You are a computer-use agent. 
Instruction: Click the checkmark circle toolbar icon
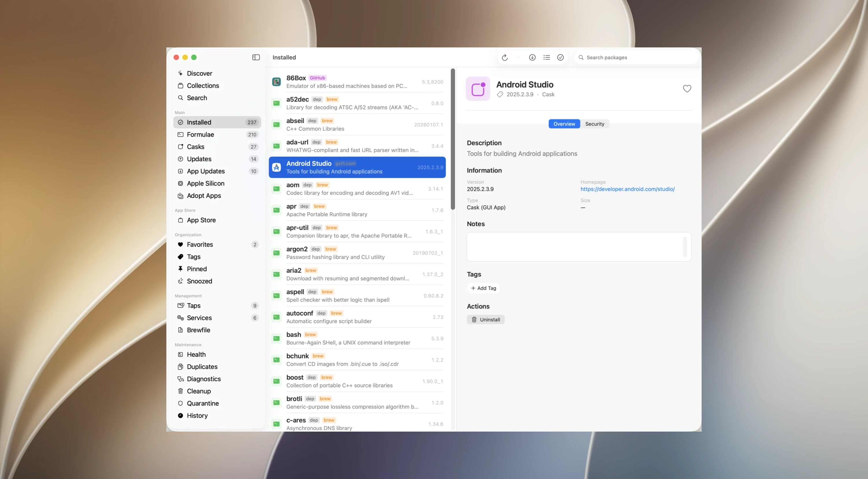click(x=560, y=58)
